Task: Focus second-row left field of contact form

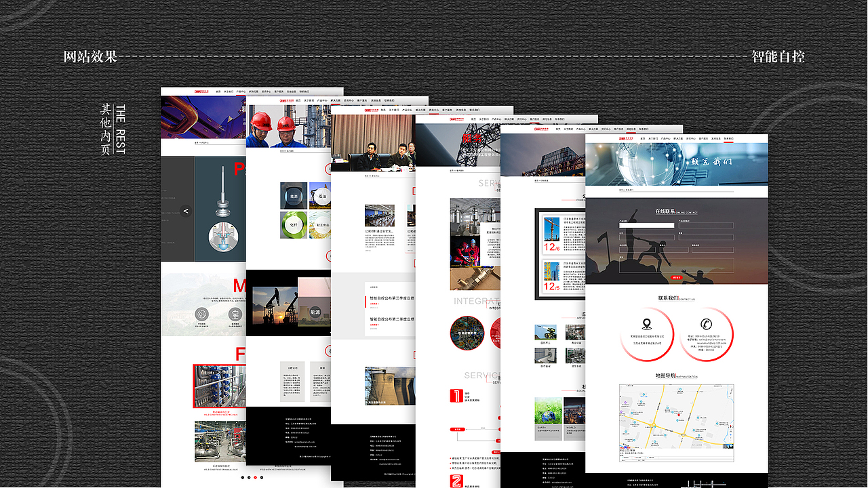Action: tap(646, 237)
